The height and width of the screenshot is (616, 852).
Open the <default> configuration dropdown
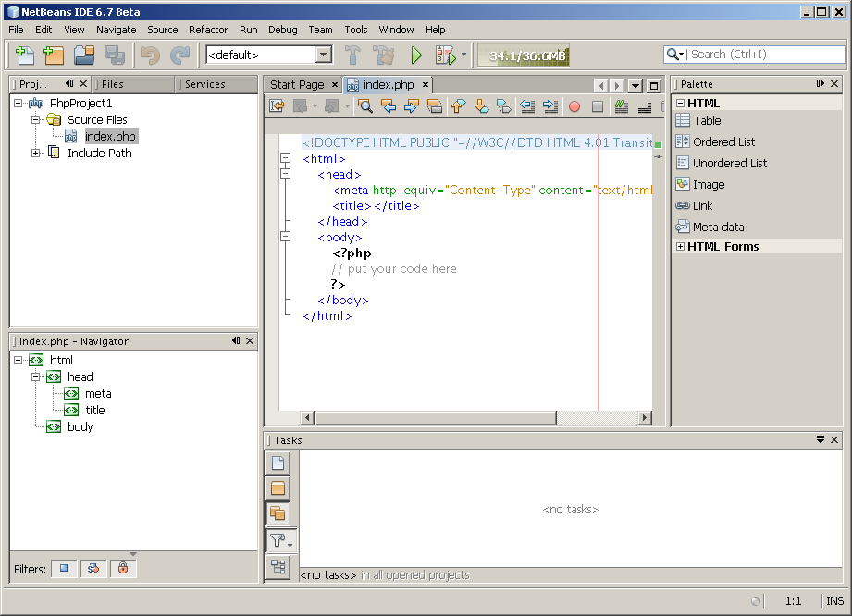(323, 55)
